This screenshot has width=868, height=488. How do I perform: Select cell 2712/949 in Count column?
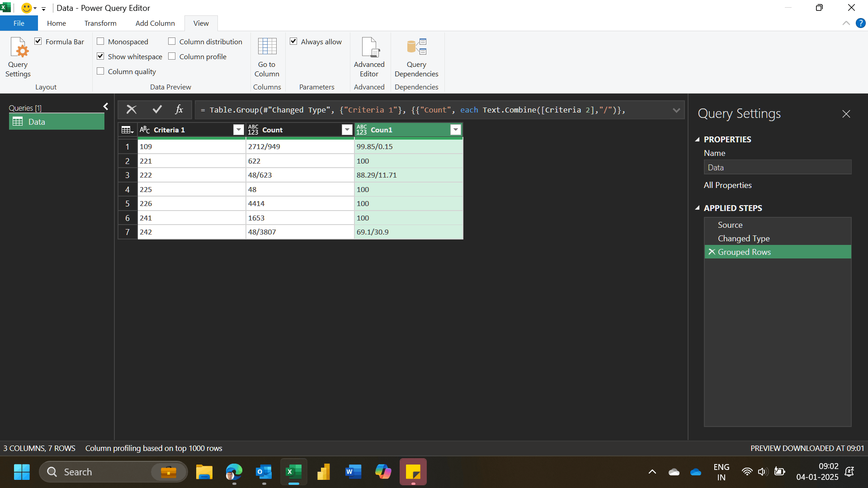click(300, 146)
